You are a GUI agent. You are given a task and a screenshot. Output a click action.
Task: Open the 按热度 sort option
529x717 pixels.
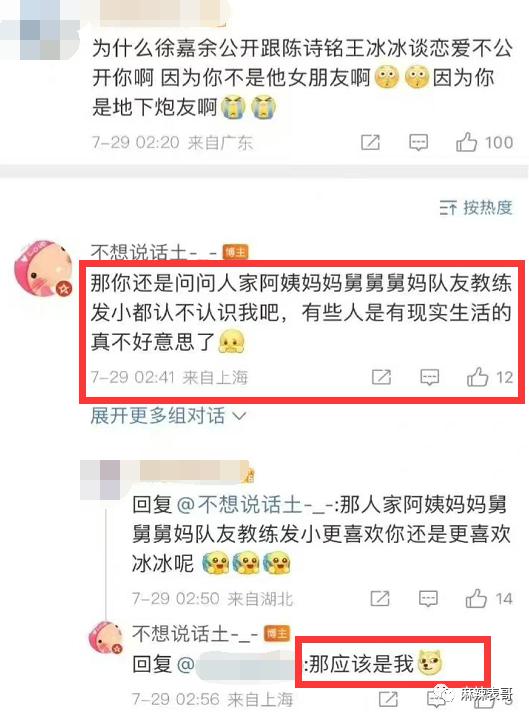pos(476,208)
